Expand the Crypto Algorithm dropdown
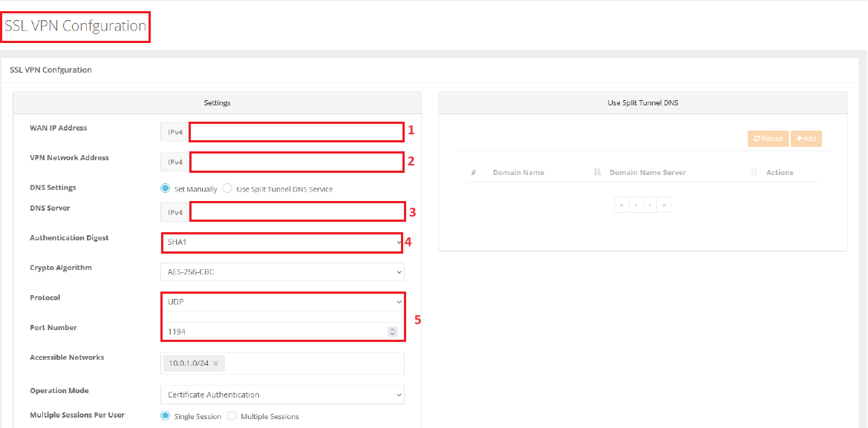Image resolution: width=868 pixels, height=428 pixels. [x=282, y=272]
